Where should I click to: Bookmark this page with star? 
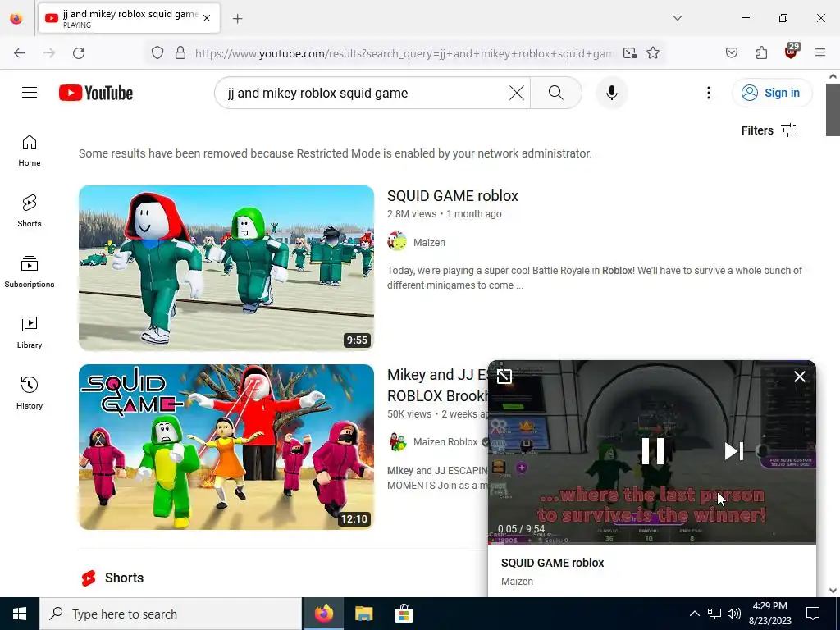[x=652, y=53]
